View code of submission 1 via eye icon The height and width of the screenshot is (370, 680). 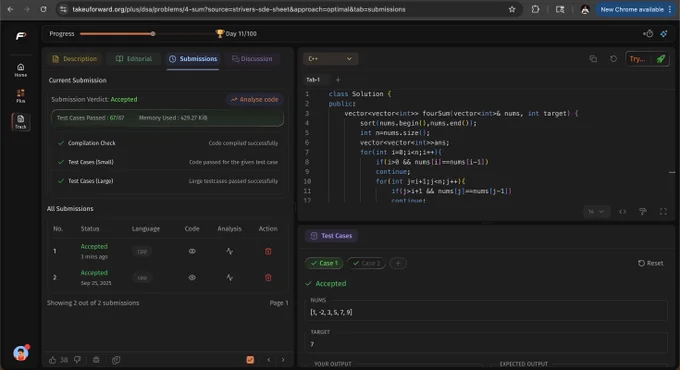(192, 251)
